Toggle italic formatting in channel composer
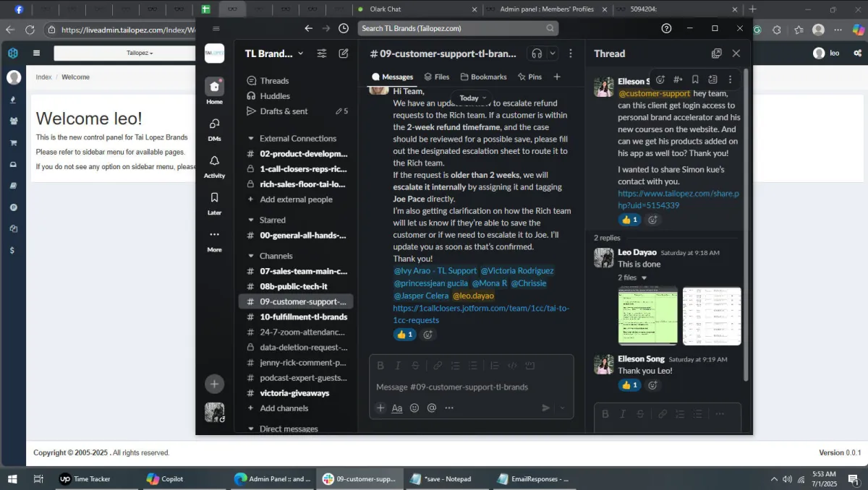868x490 pixels. pos(398,366)
